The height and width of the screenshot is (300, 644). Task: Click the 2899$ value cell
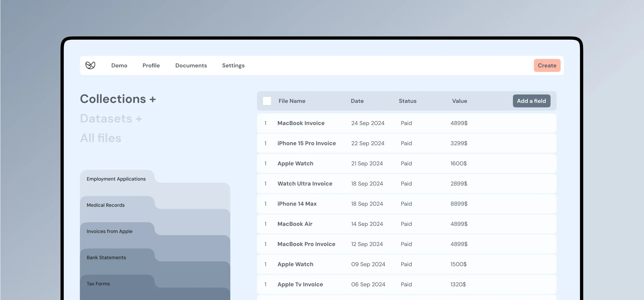(459, 184)
